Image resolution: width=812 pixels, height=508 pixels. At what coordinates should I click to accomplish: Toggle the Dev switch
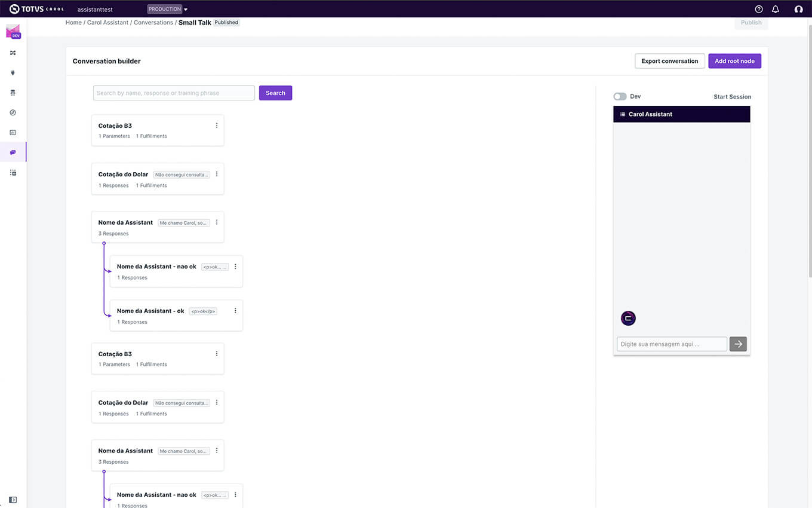click(620, 96)
